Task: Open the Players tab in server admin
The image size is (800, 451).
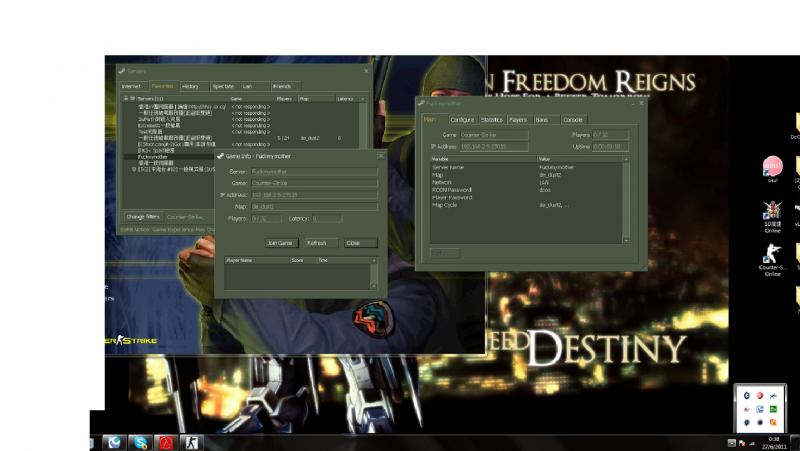Action: [x=518, y=119]
